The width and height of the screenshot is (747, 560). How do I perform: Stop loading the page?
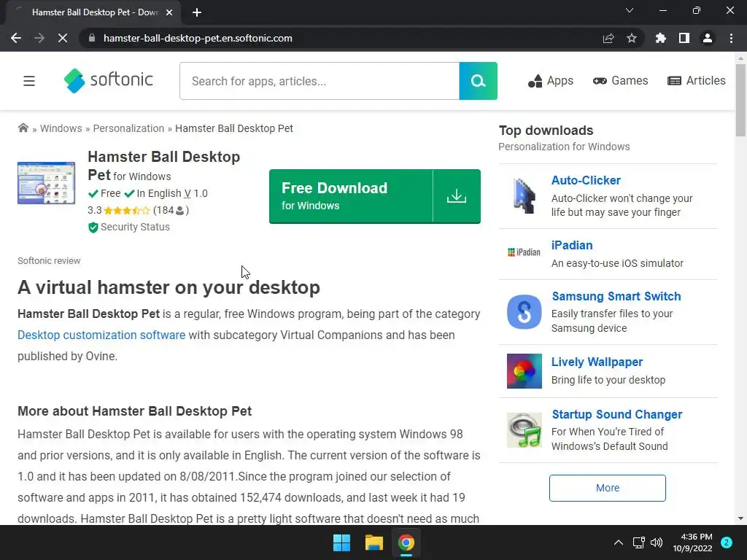tap(63, 38)
